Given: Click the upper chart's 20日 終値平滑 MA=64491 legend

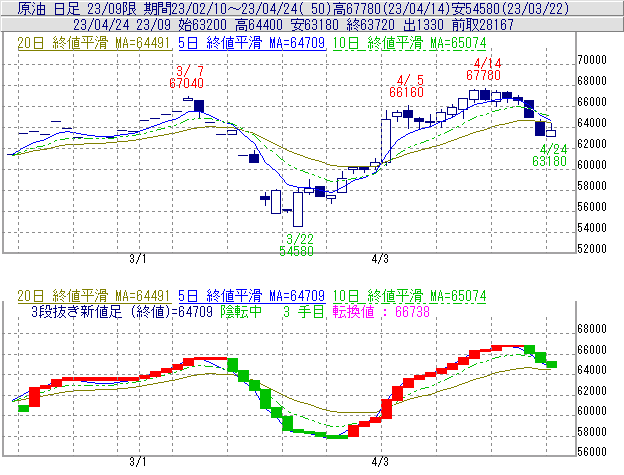Looking at the screenshot, I should [94, 43].
